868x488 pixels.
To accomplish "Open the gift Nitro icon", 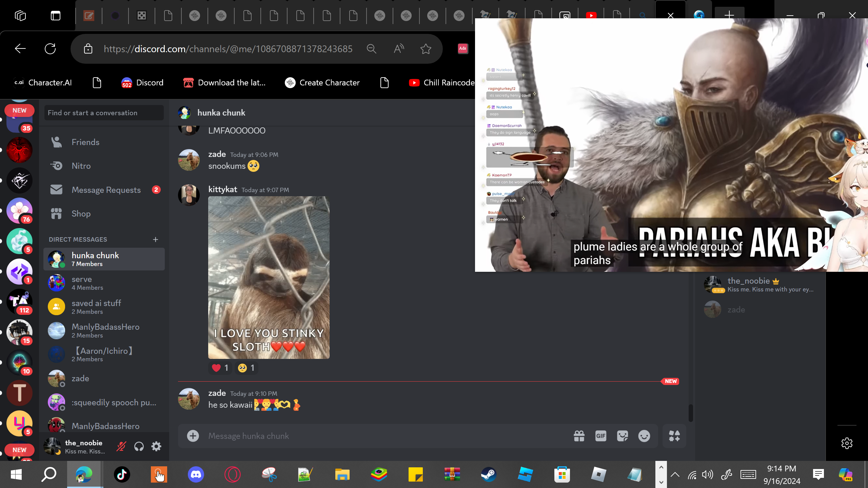I will point(579,436).
